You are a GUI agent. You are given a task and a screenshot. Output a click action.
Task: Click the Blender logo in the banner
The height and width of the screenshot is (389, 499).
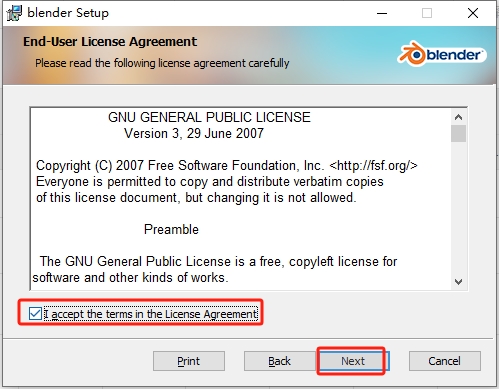click(x=442, y=54)
